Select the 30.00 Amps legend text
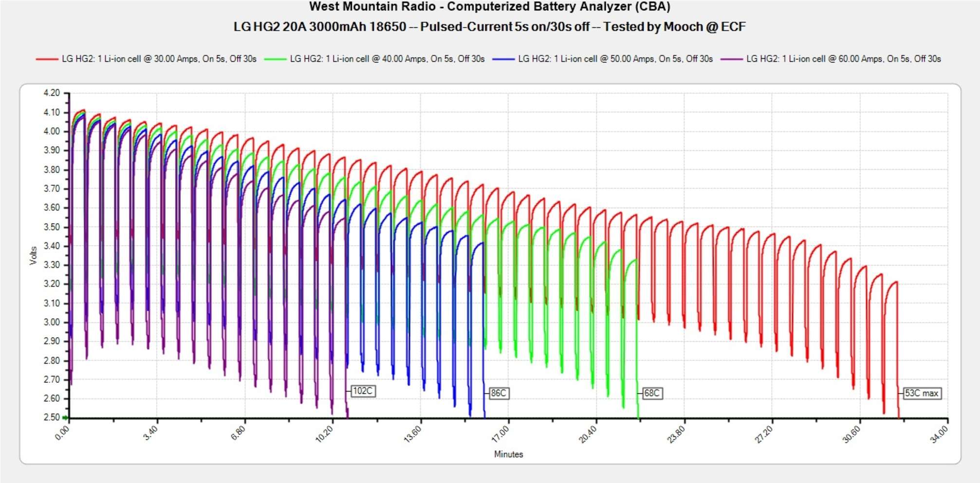The height and width of the screenshot is (483, 980). [x=159, y=59]
